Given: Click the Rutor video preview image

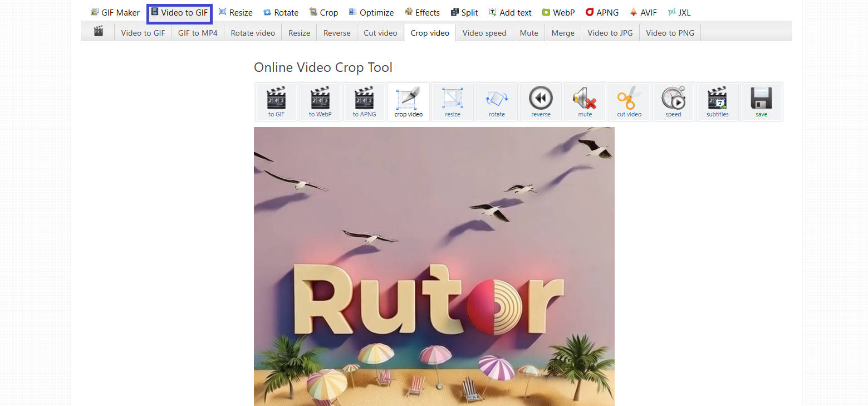Looking at the screenshot, I should pyautogui.click(x=434, y=266).
